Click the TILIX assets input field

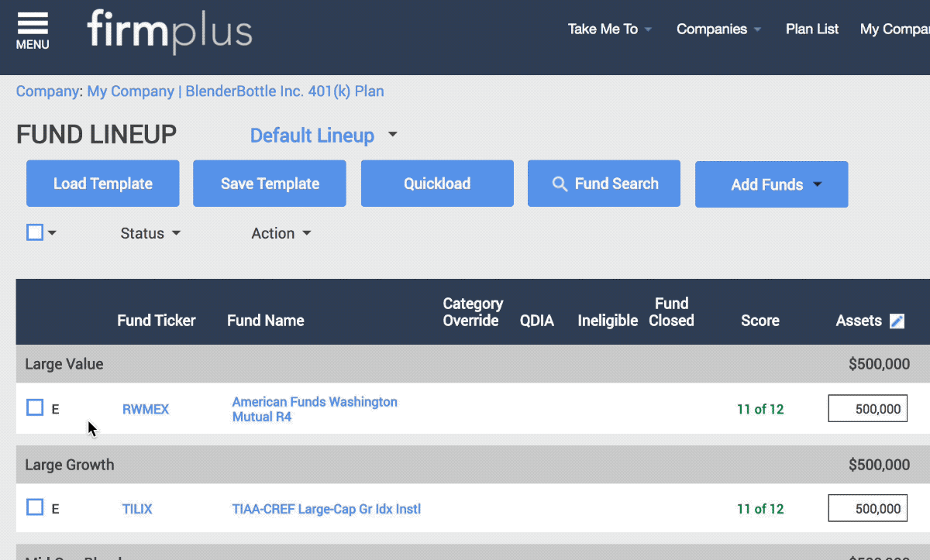(x=867, y=508)
